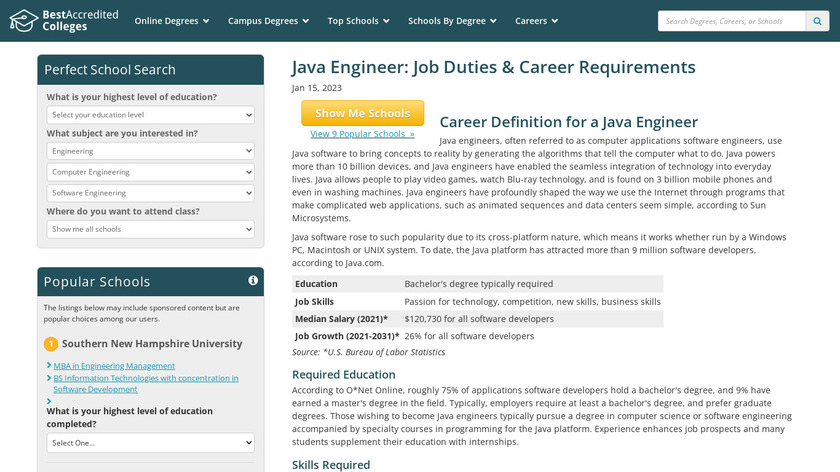Expand the Careers menu
Viewport: 840px width, 472px height.
[x=537, y=21]
